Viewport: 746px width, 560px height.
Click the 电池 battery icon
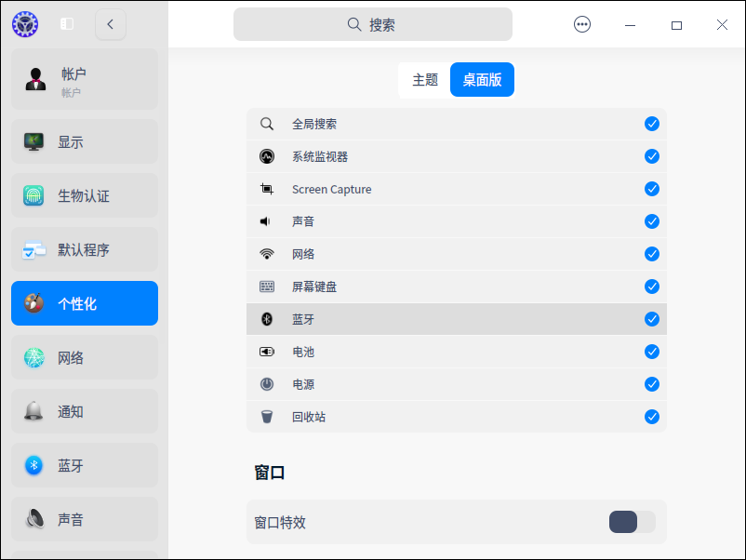267,352
